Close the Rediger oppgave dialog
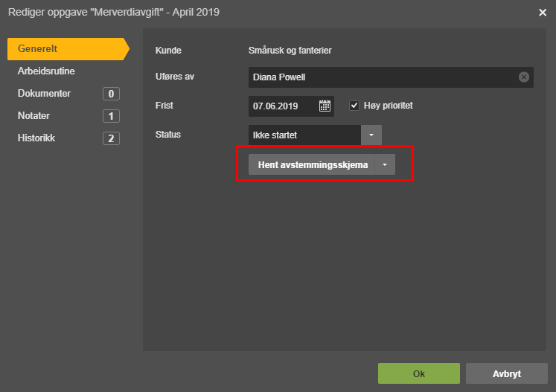The image size is (556, 392). point(542,13)
